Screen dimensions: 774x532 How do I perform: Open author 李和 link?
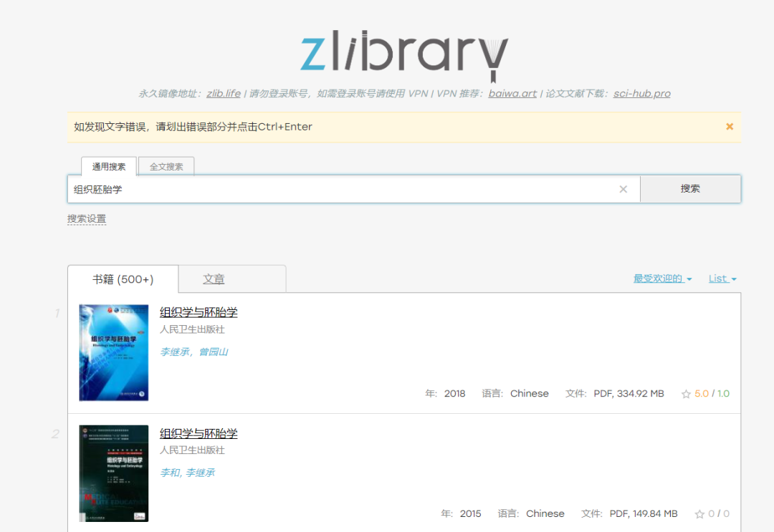[170, 473]
